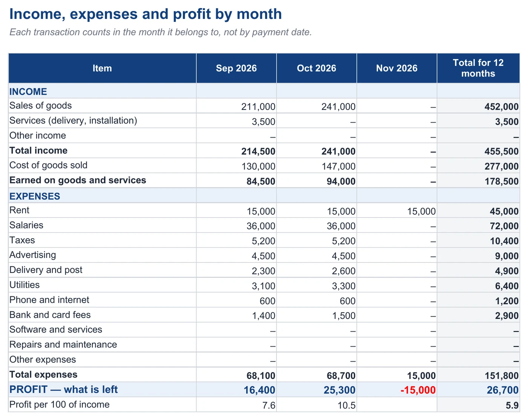Select the "Sales of goods" row label
Screen dimensions: 528x420
click(x=40, y=106)
